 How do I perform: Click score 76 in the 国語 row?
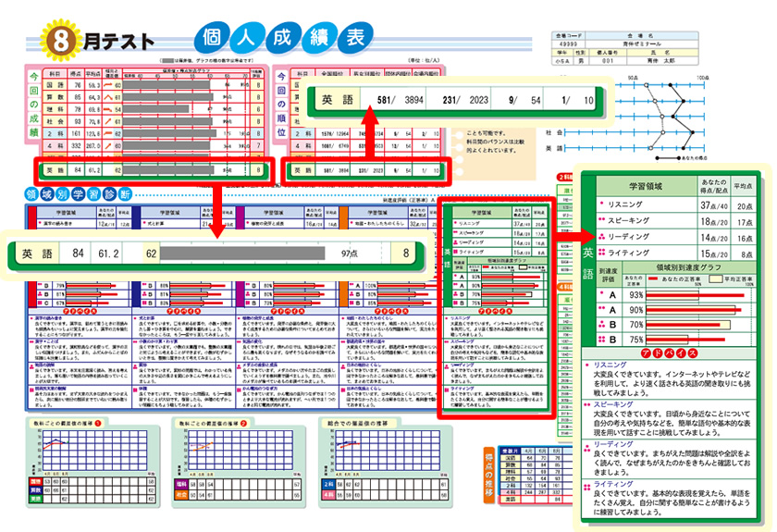pos(78,85)
